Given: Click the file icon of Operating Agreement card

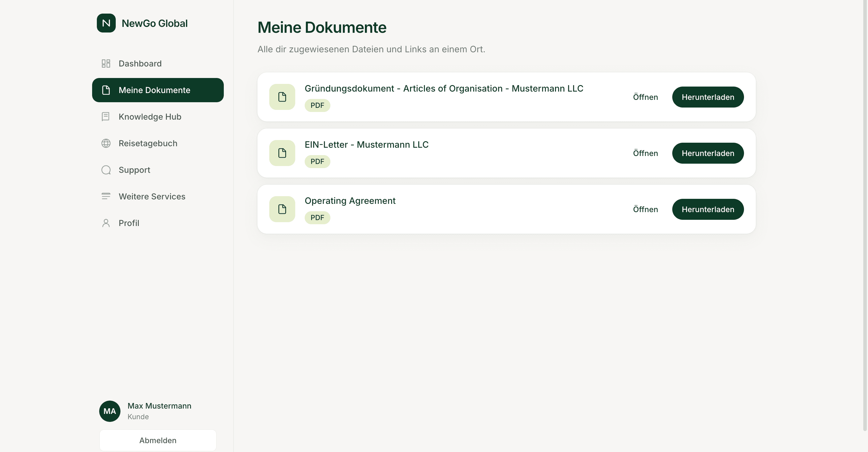Looking at the screenshot, I should pyautogui.click(x=282, y=209).
